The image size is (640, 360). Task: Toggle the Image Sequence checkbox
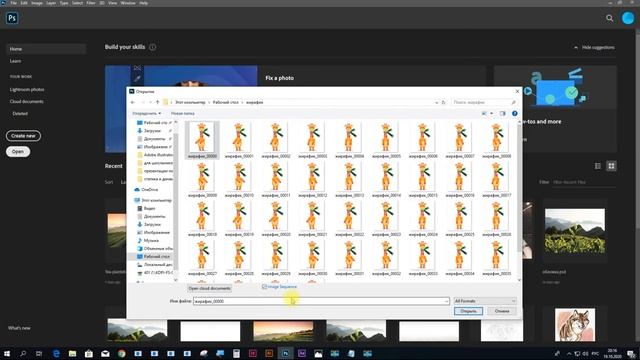(x=264, y=287)
